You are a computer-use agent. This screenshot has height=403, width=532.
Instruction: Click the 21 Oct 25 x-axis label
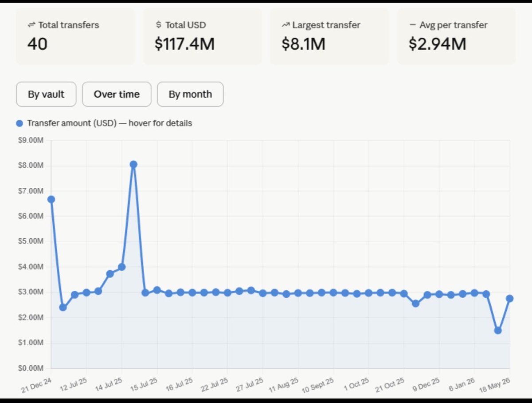click(389, 384)
